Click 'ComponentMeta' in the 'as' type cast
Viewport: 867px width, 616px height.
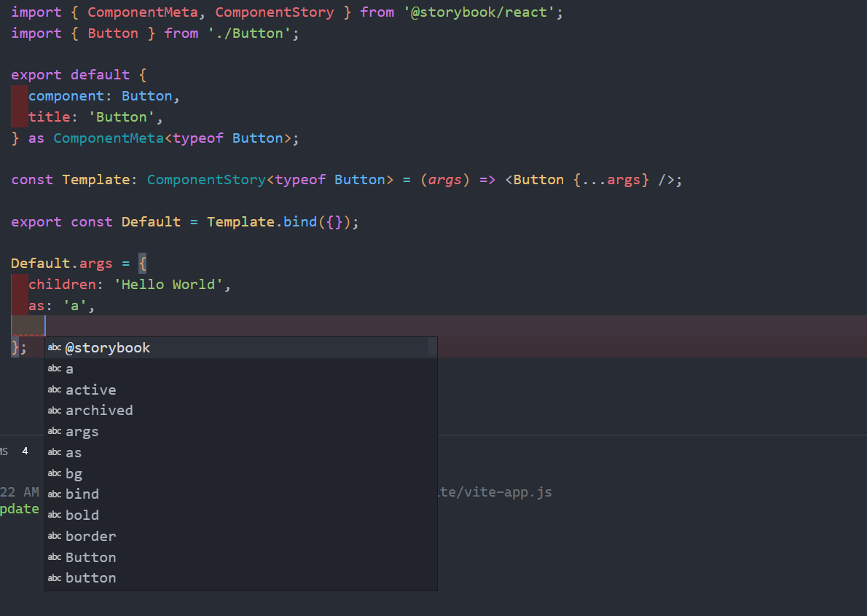coord(109,138)
